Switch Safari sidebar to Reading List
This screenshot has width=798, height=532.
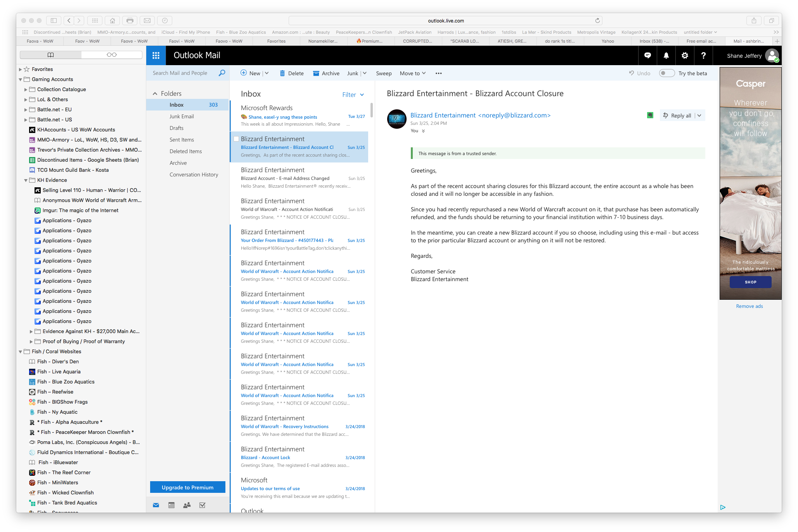pos(112,55)
